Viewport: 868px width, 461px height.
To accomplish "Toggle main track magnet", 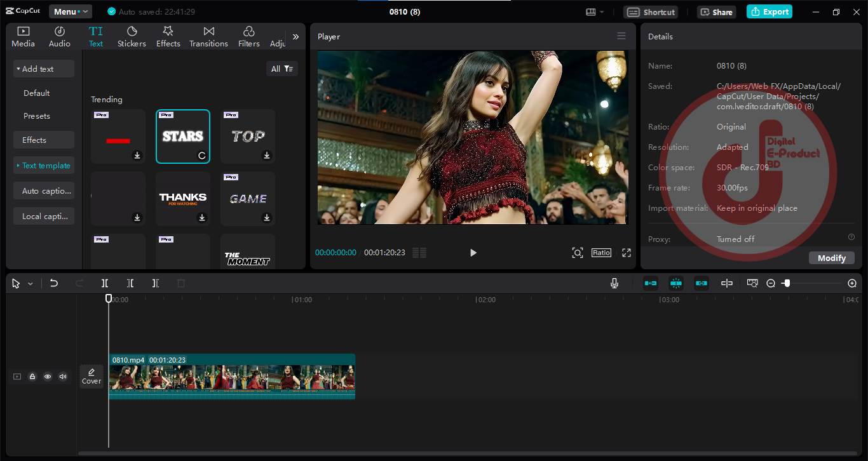I will [x=651, y=283].
